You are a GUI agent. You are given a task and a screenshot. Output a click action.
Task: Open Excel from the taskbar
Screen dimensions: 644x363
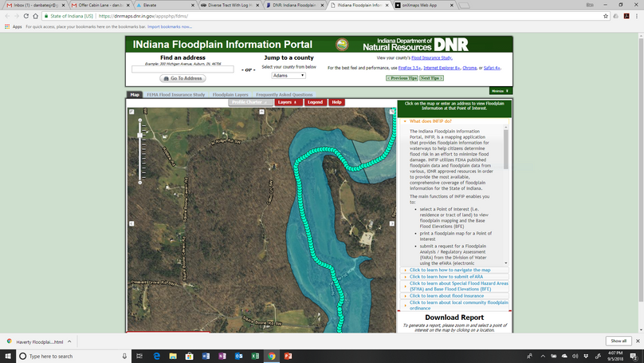[x=255, y=356]
